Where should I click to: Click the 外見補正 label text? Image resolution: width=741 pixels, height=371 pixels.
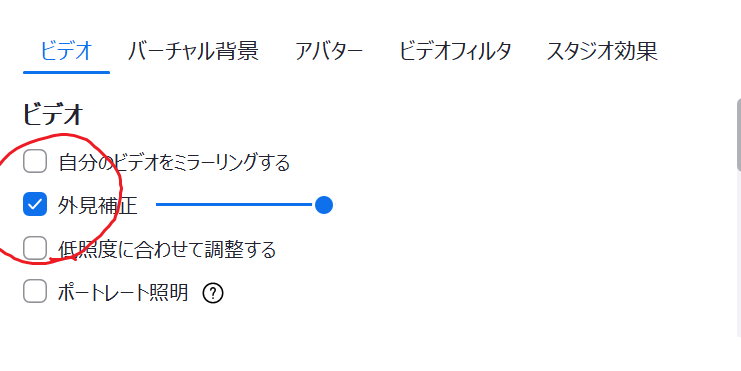click(98, 205)
